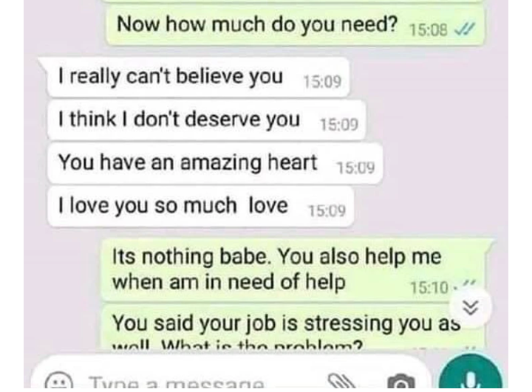Tap the microphone voice message button
Screen dimensions: 532x392
471,372
